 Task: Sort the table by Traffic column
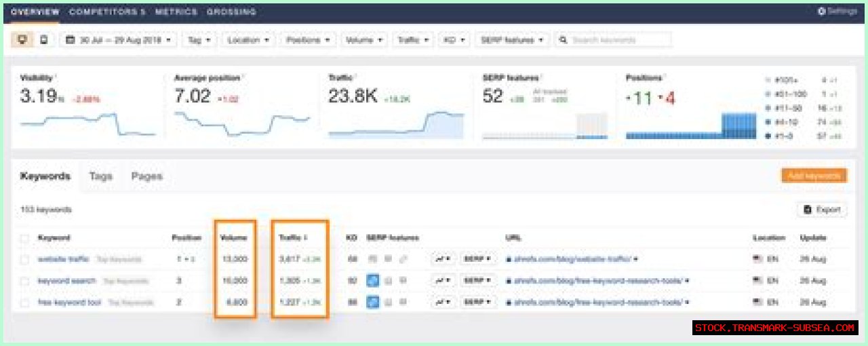[x=293, y=238]
